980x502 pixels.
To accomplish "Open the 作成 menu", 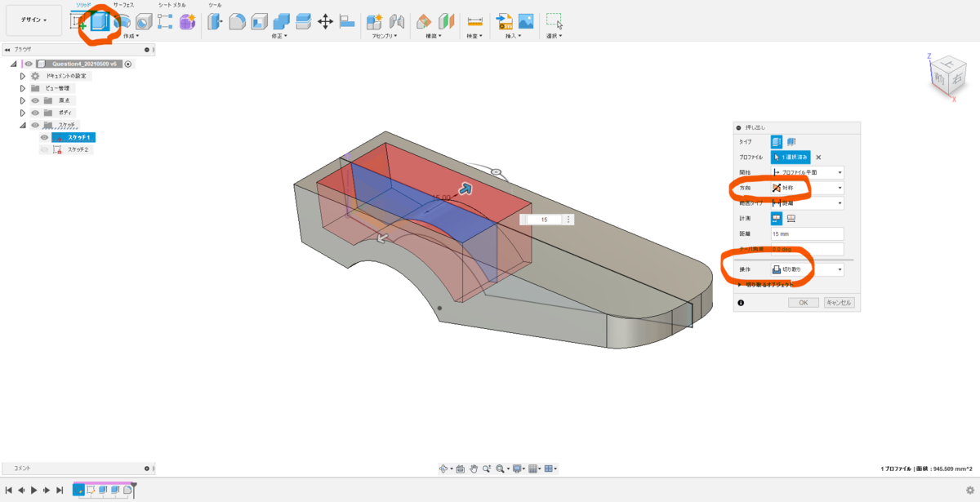I will [130, 36].
